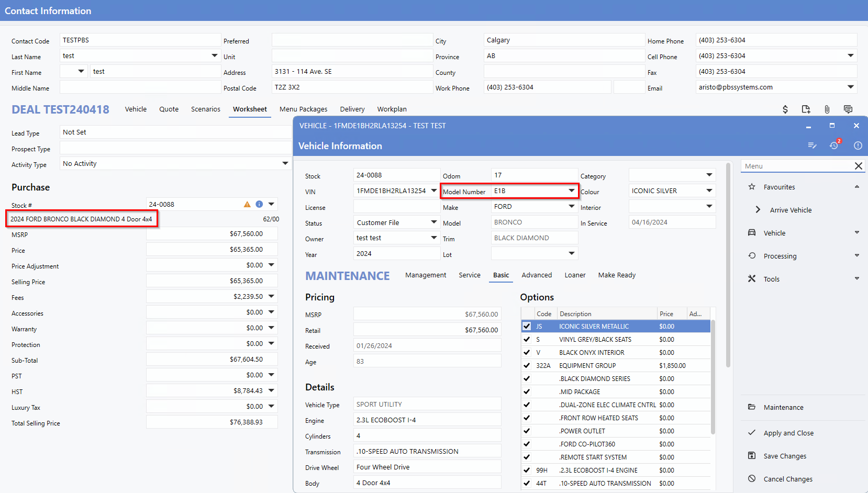Switch to the Management maintenance tab

click(426, 275)
